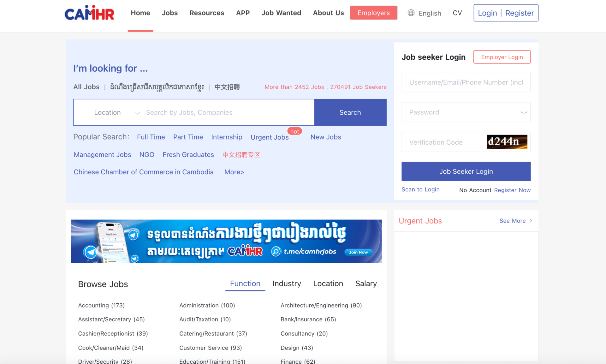This screenshot has width=606, height=364.
Task: Open the Jobs menu item
Action: coord(169,13)
